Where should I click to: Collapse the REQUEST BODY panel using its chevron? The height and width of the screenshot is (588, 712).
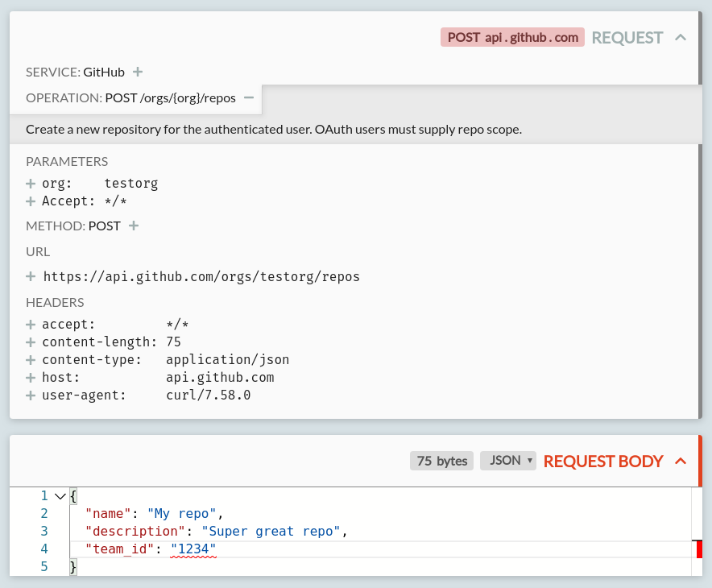tap(681, 461)
